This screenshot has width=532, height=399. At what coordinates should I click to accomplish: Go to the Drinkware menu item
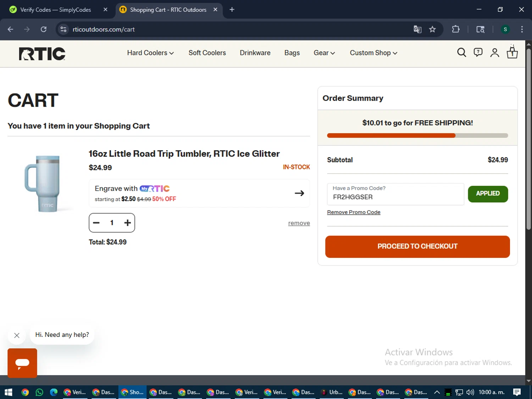pos(255,53)
